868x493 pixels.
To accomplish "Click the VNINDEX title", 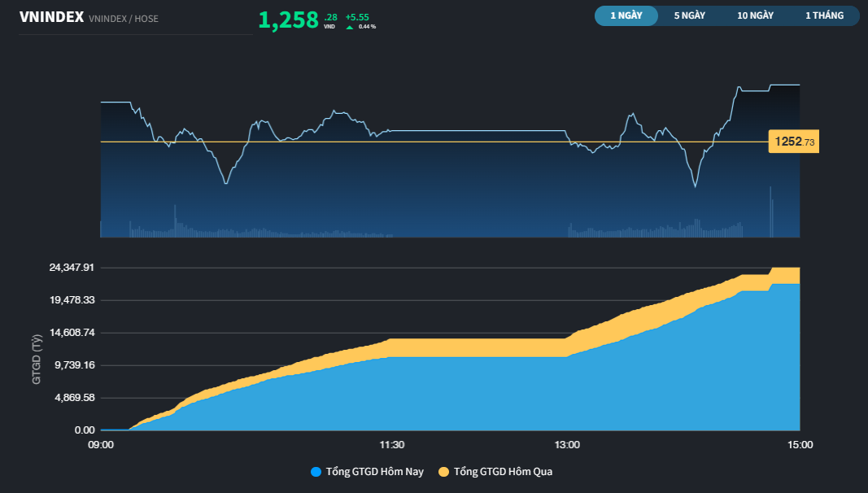I will pyautogui.click(x=51, y=17).
